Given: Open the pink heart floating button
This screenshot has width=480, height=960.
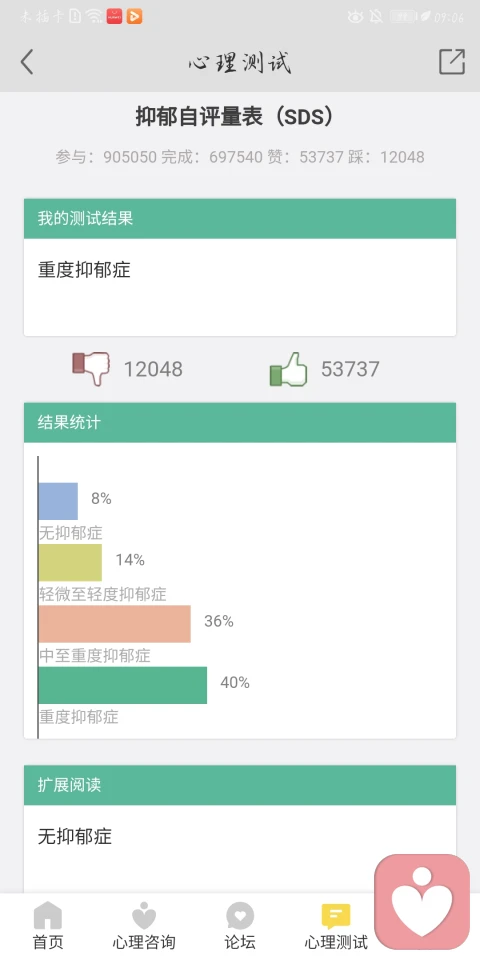Looking at the screenshot, I should point(422,902).
